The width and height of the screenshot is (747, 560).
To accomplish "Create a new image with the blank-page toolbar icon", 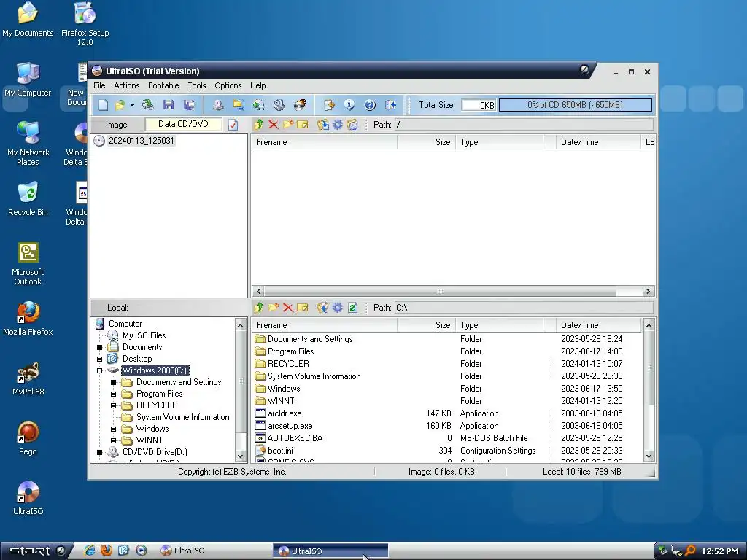I will pyautogui.click(x=103, y=105).
